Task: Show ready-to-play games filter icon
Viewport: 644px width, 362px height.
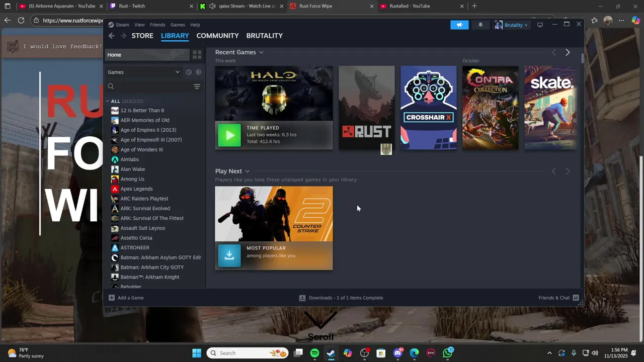Action: click(x=198, y=72)
